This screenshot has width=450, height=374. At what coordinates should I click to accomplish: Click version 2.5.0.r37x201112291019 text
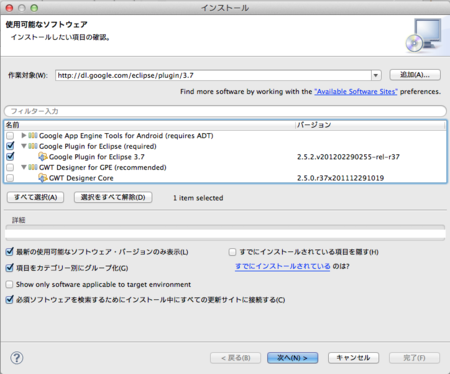tap(340, 178)
